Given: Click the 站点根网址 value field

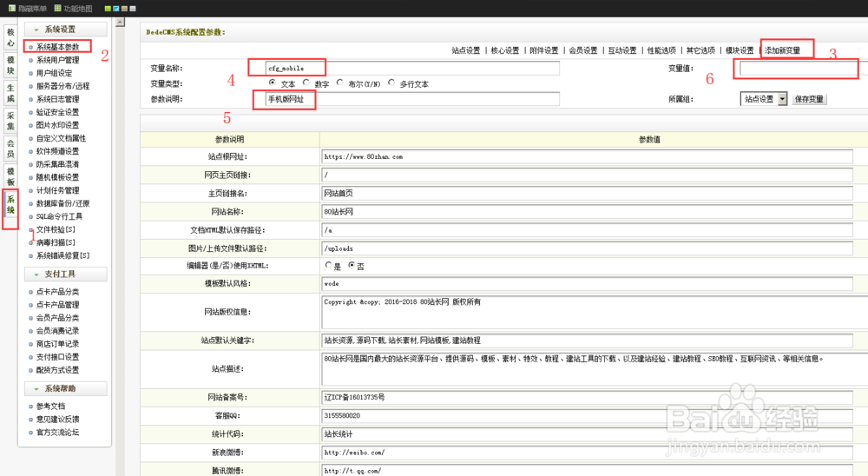Looking at the screenshot, I should [x=587, y=157].
